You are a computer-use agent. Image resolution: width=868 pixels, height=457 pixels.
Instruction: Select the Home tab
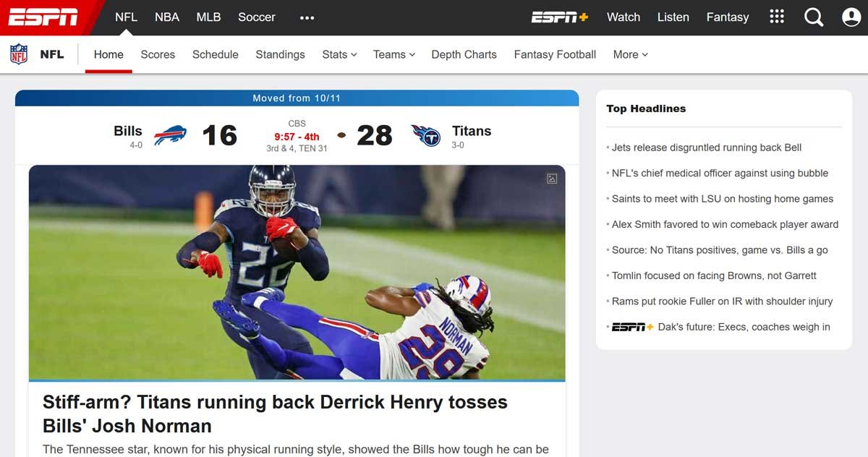(109, 54)
